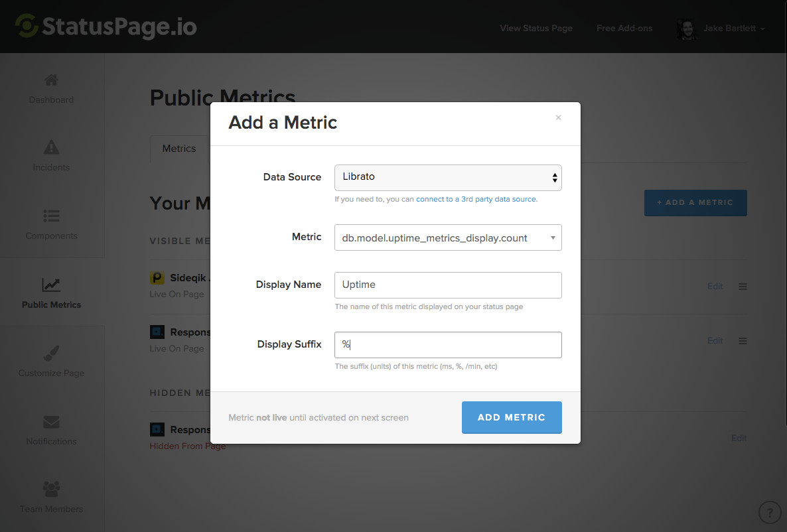
Task: Click reorder handle on visible Response row
Action: point(743,341)
